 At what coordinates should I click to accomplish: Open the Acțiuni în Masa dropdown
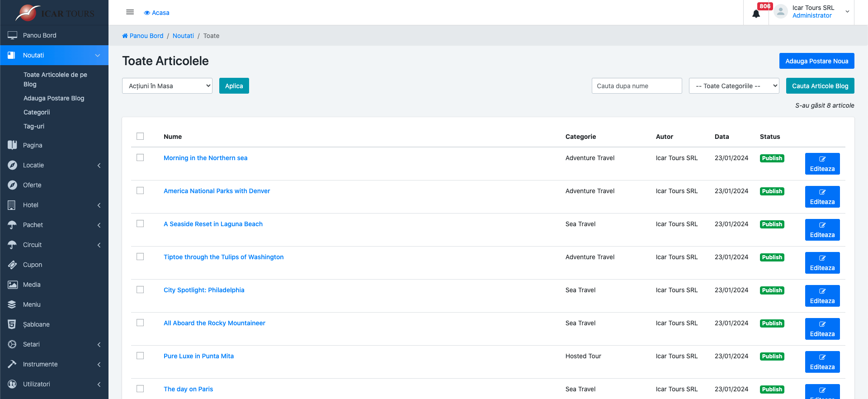tap(167, 86)
